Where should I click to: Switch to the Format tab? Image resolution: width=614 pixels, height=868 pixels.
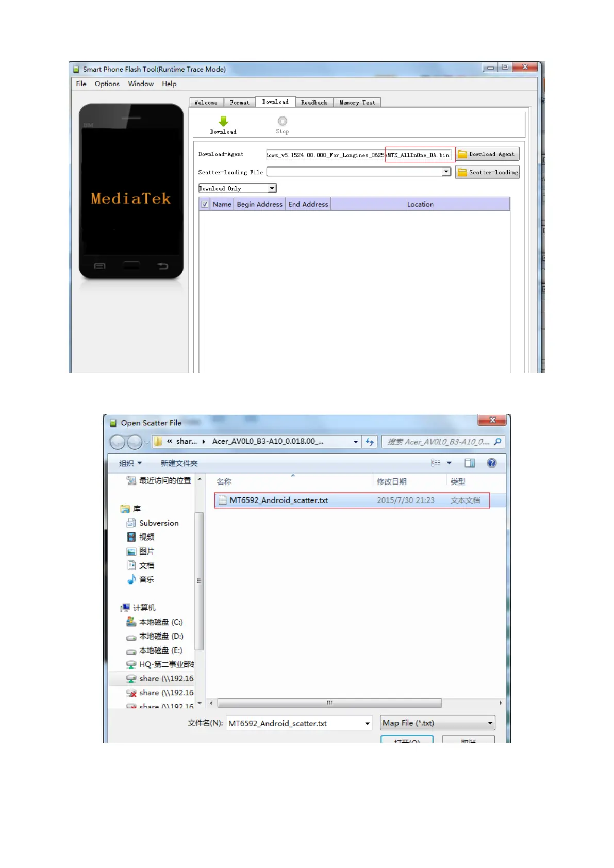tap(240, 103)
